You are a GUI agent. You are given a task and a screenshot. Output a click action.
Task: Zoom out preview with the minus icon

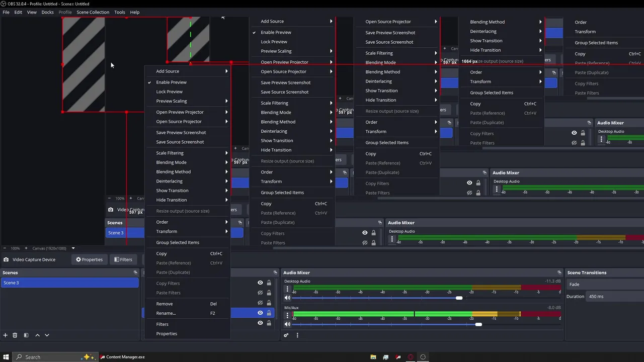point(5,248)
